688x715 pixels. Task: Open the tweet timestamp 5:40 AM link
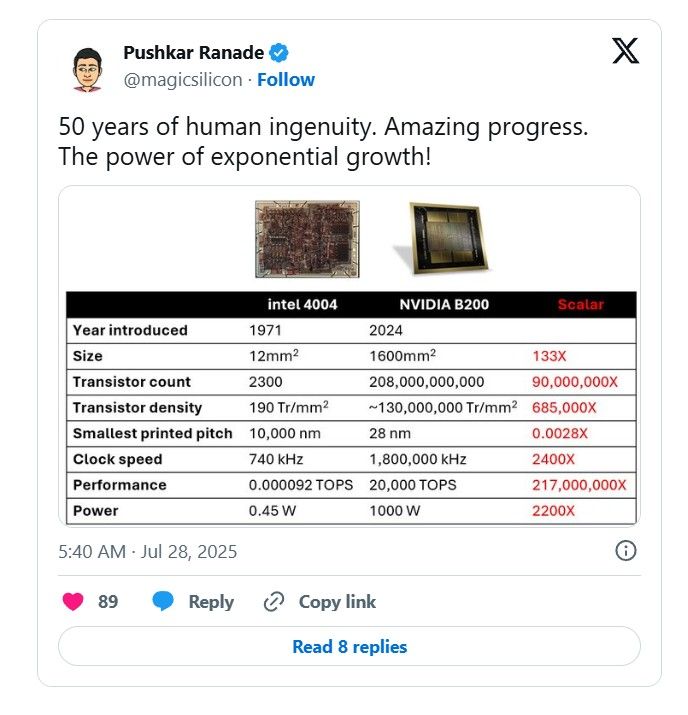[148, 552]
